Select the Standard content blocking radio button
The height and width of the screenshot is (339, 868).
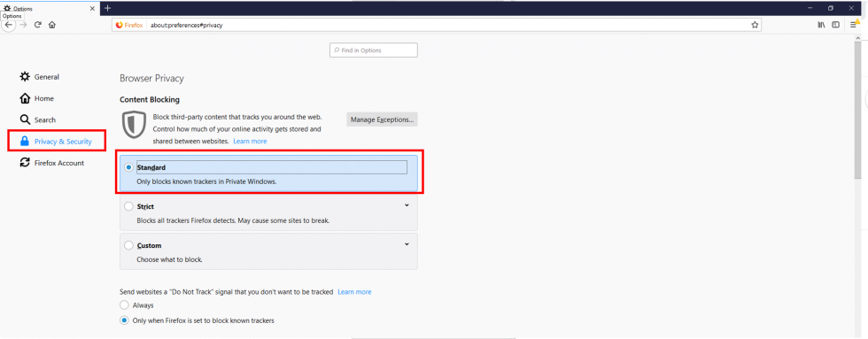tap(128, 167)
